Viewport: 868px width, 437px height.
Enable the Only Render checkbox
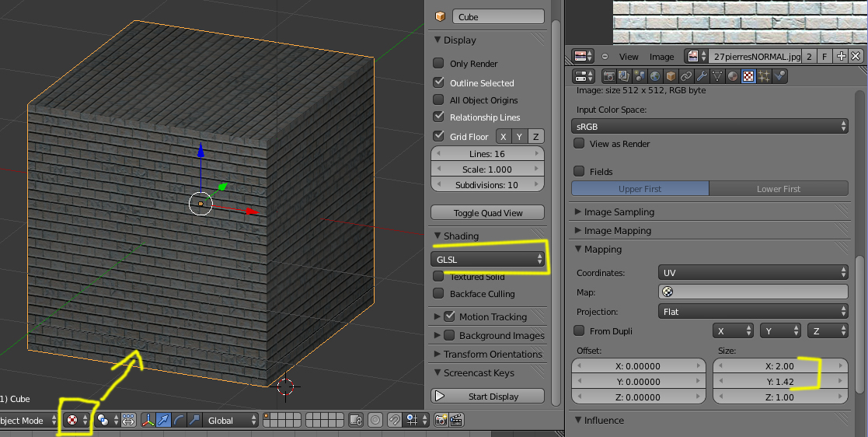coord(438,64)
